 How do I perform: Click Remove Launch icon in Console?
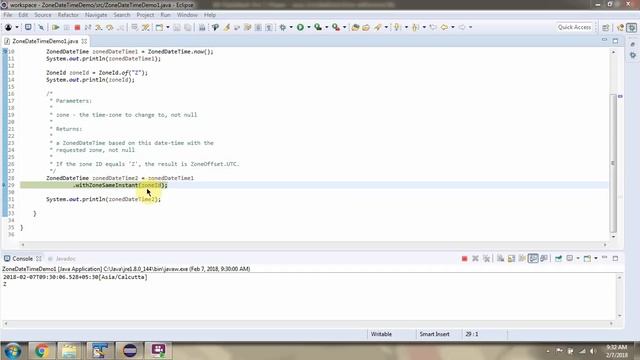click(475, 258)
